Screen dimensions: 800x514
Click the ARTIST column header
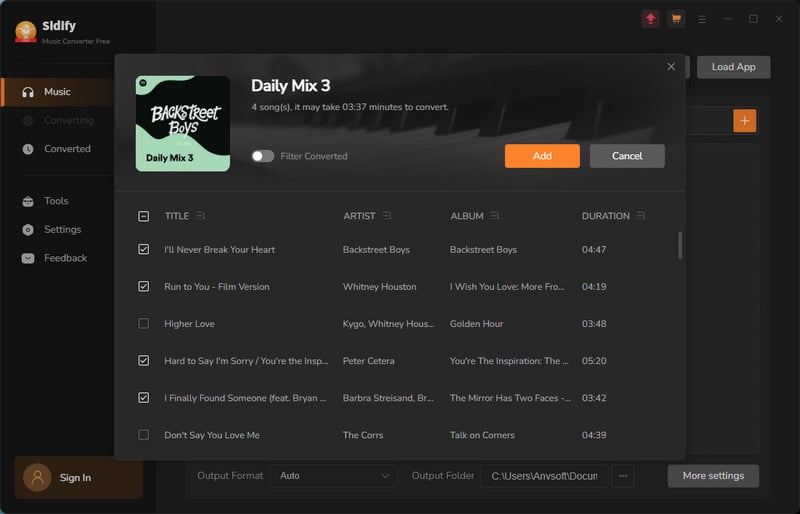[x=359, y=216]
